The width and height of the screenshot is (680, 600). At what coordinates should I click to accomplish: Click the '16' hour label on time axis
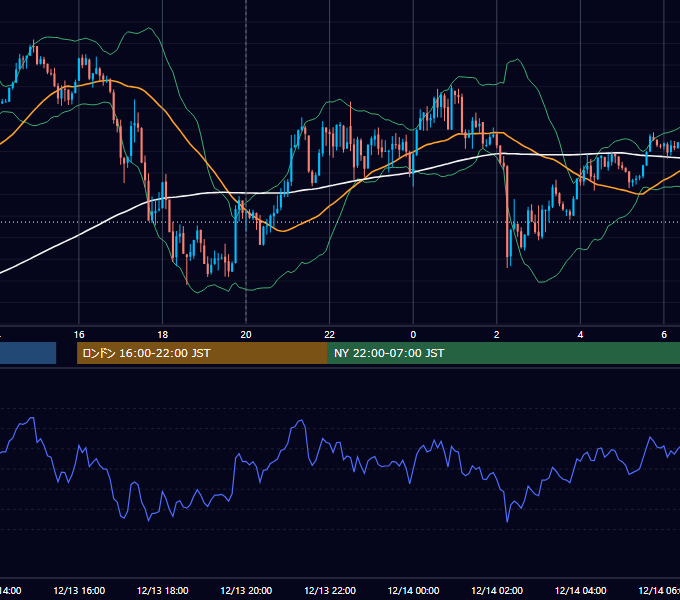[x=79, y=335]
